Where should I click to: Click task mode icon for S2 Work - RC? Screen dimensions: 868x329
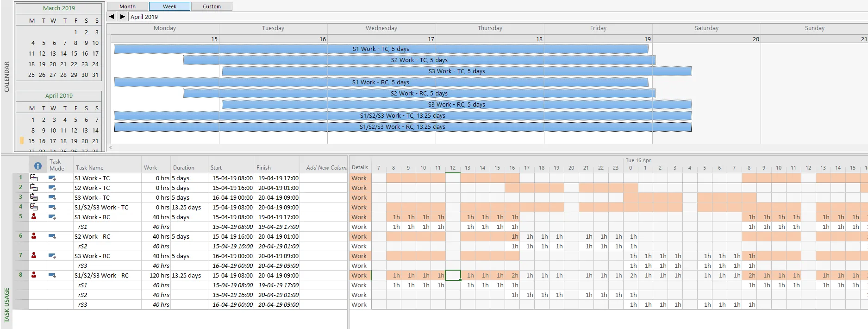[52, 236]
